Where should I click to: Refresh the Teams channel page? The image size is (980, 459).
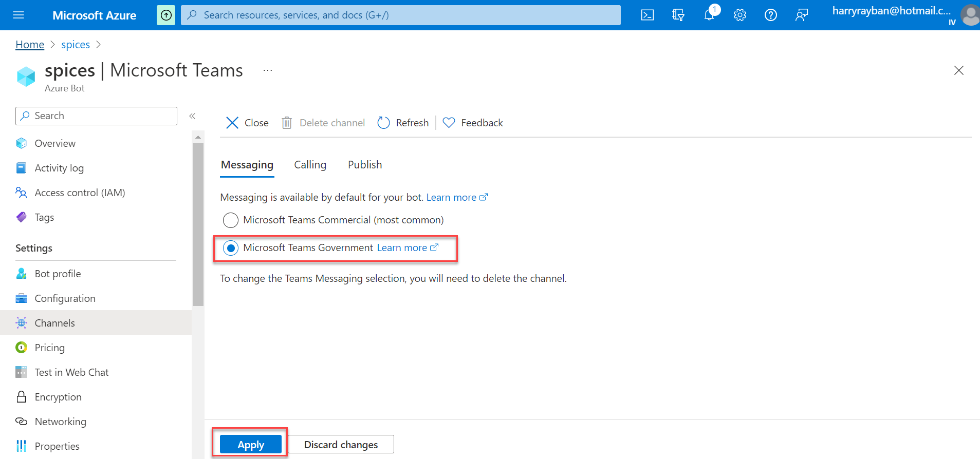click(403, 123)
